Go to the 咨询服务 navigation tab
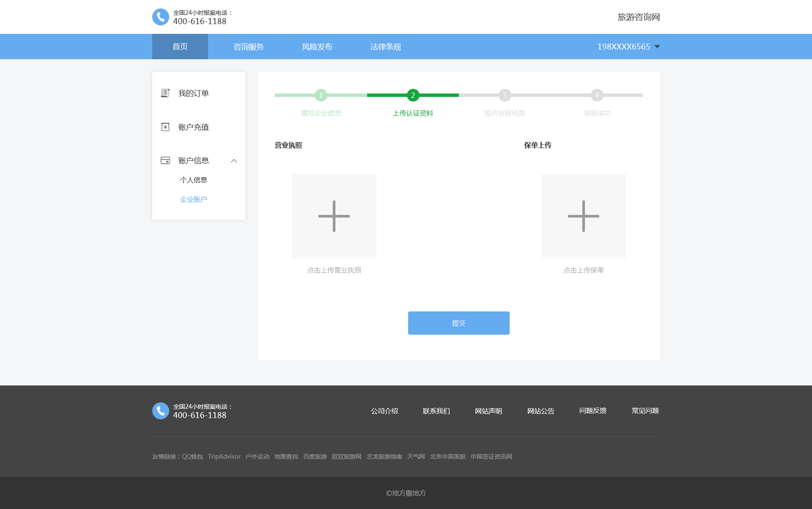 pos(249,47)
